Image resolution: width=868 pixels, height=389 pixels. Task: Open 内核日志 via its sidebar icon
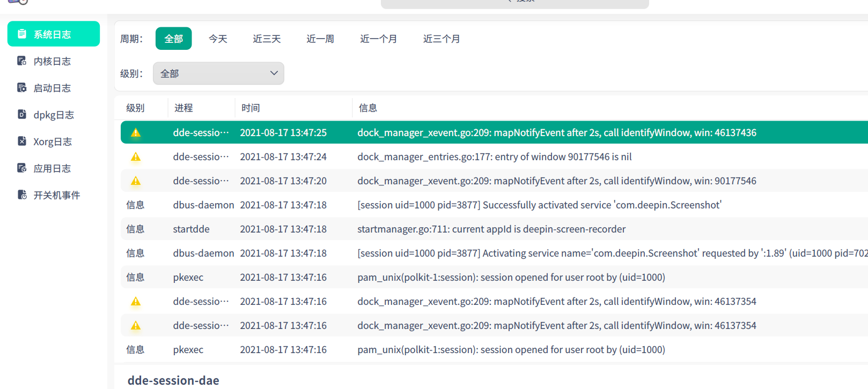coord(22,61)
